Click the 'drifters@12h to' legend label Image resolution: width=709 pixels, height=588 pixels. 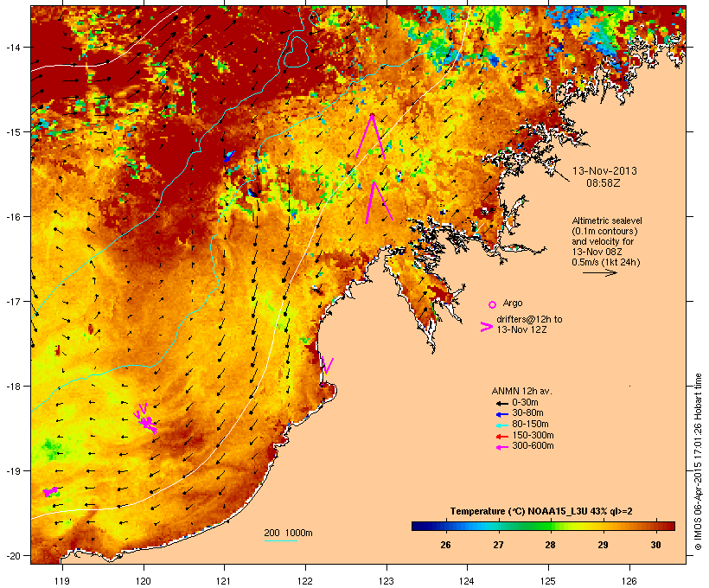529,319
